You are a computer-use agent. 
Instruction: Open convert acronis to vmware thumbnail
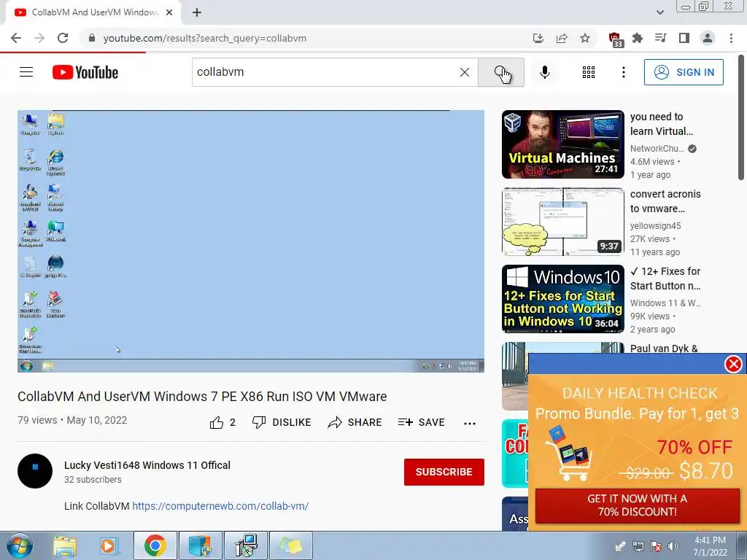click(x=562, y=222)
